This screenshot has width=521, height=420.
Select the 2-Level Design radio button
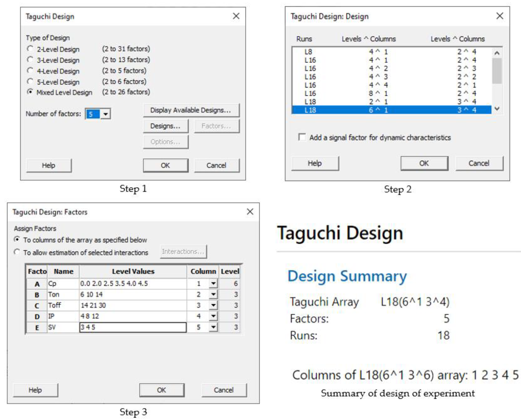[30, 49]
